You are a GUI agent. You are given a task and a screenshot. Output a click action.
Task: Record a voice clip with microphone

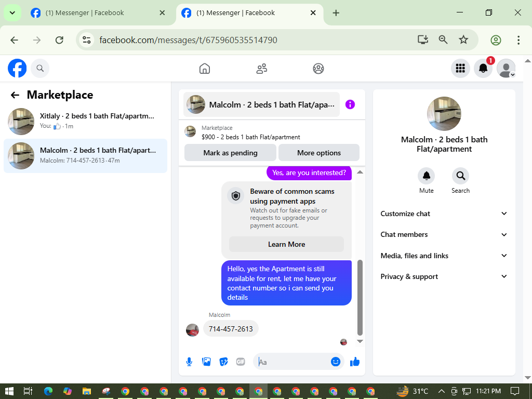coord(189,362)
